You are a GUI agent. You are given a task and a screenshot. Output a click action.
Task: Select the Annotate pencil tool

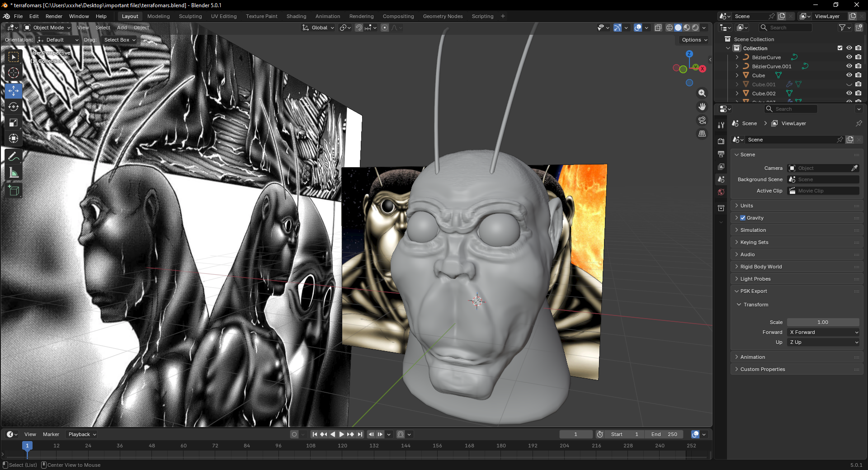click(x=14, y=156)
